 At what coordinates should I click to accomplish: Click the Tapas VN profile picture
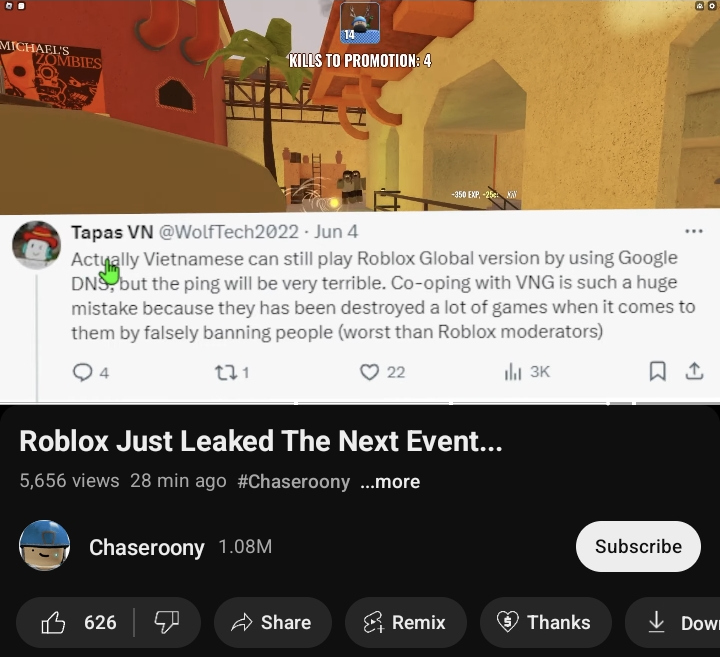pos(36,245)
